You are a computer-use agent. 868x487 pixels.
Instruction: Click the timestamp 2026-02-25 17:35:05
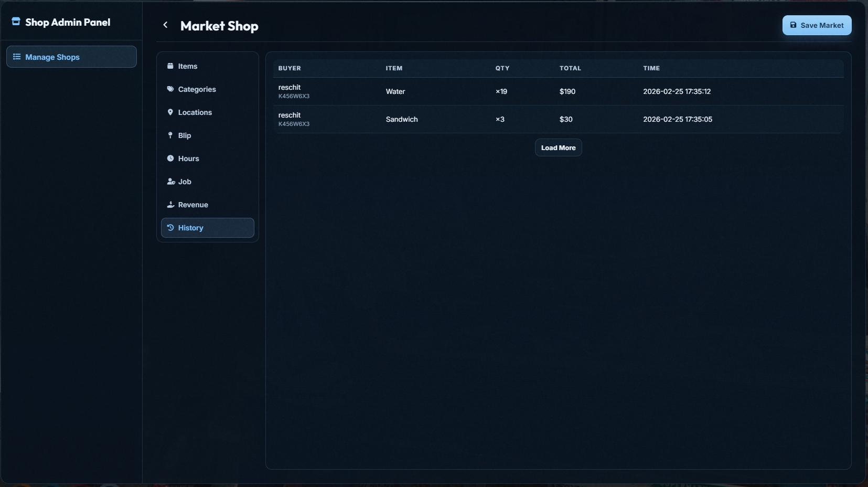(x=678, y=119)
